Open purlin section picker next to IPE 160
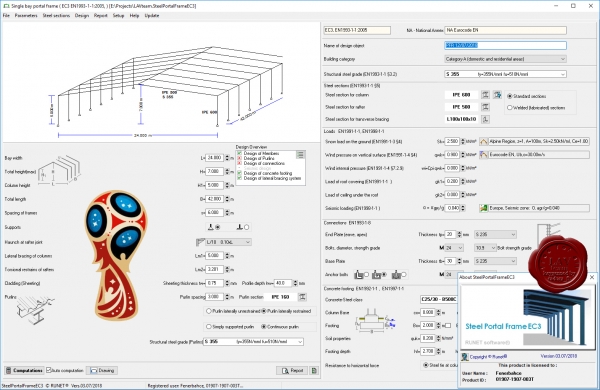 point(302,297)
